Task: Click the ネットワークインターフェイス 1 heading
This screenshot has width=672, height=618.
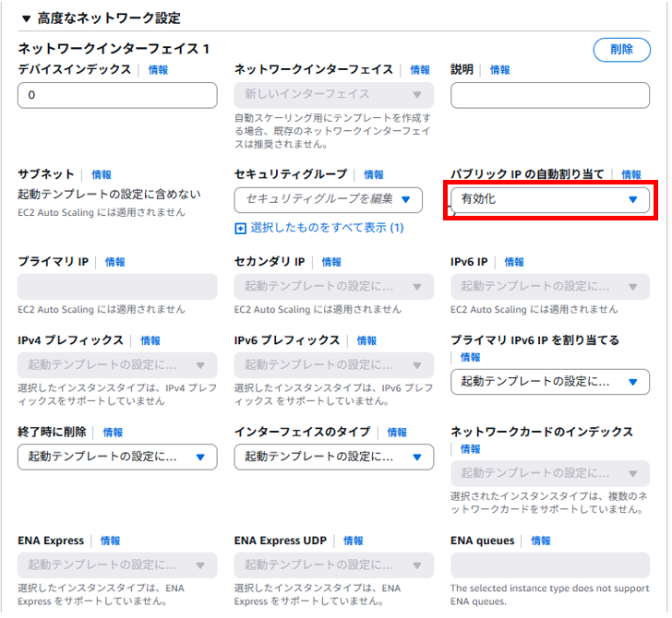Action: (x=114, y=49)
